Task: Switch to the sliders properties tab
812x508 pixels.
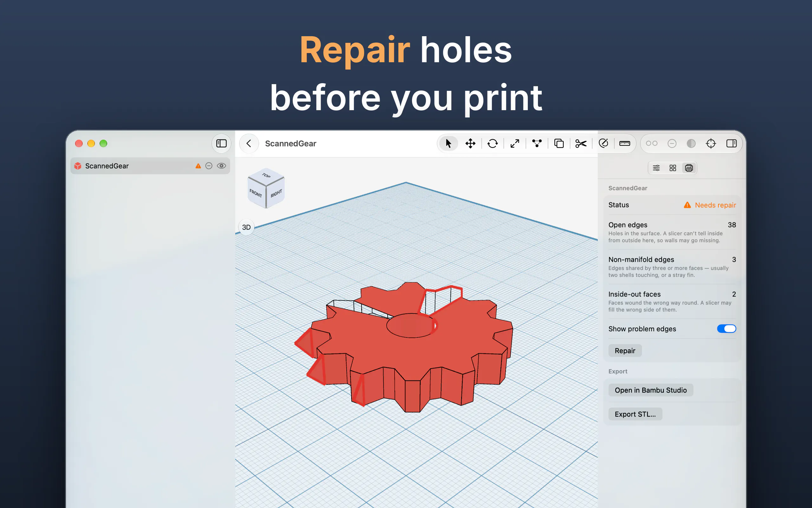Action: [x=656, y=168]
